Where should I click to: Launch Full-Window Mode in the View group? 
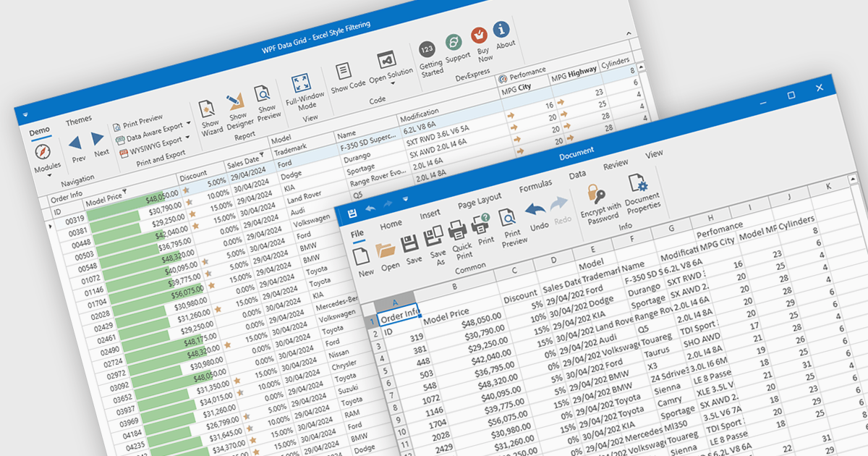coord(301,84)
